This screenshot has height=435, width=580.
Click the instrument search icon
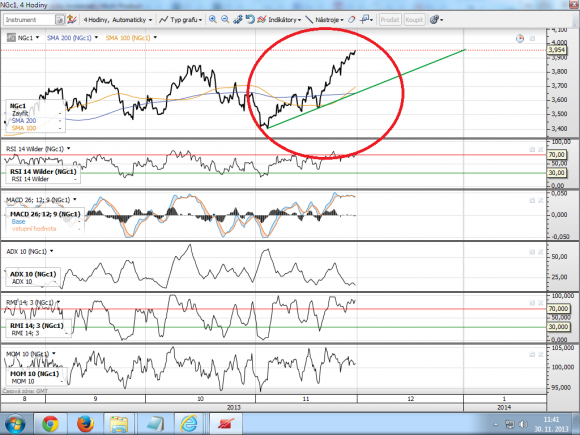point(60,20)
